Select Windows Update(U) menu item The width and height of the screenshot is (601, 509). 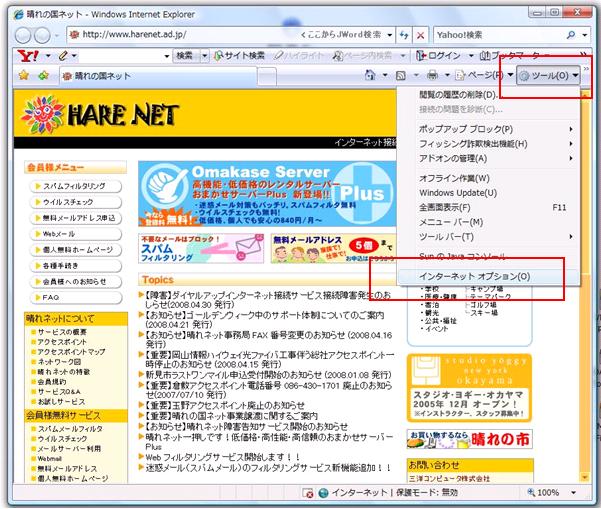[488, 193]
